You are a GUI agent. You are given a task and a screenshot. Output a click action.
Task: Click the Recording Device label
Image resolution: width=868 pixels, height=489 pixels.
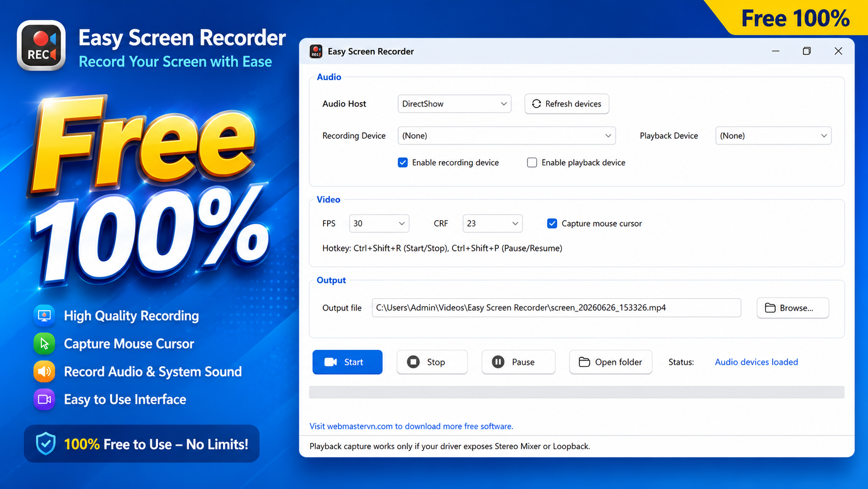pos(354,136)
